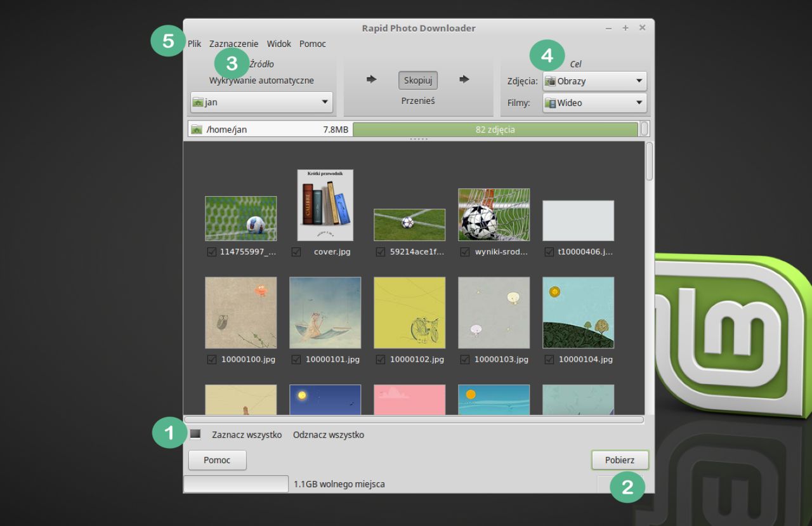Open the Zaznaczenie menu
This screenshot has height=526, width=812.
point(233,44)
